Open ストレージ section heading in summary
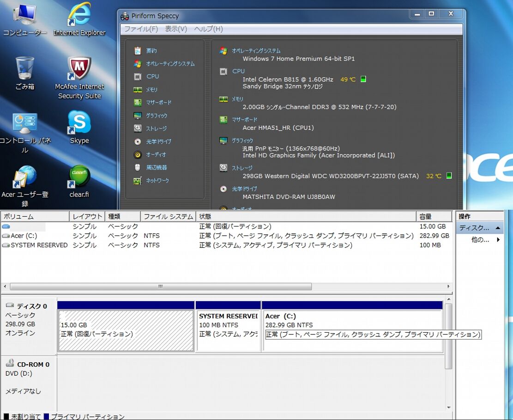Viewport: 513px width, 420px height. click(x=242, y=168)
